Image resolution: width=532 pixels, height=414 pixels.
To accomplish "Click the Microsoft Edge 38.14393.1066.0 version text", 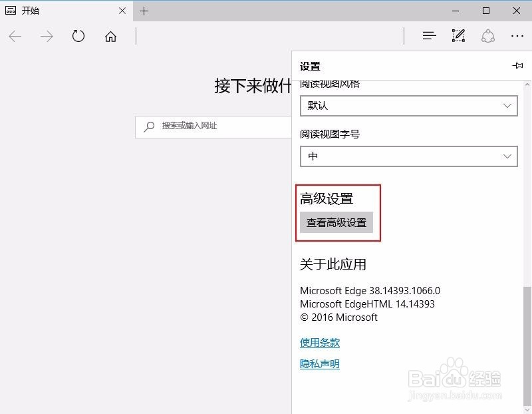I will 370,291.
